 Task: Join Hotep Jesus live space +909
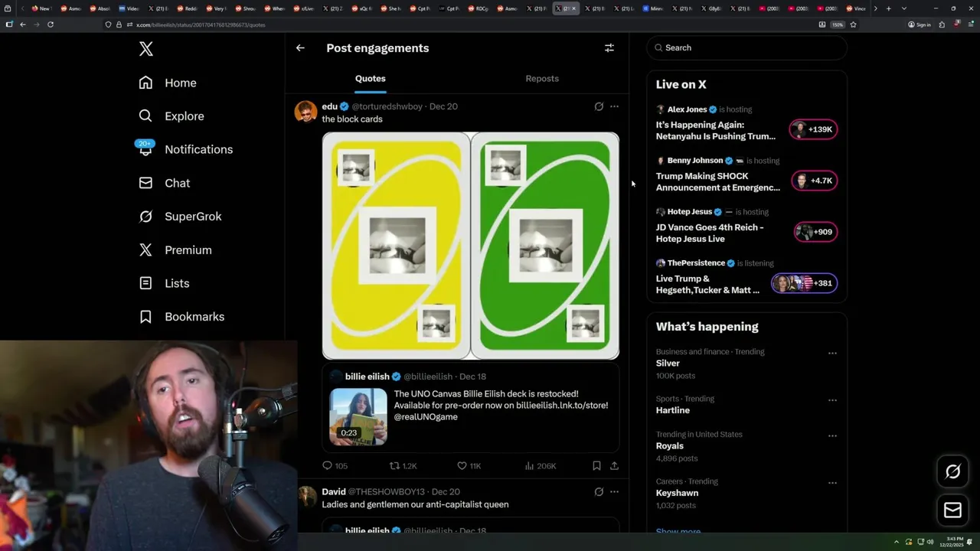click(816, 232)
